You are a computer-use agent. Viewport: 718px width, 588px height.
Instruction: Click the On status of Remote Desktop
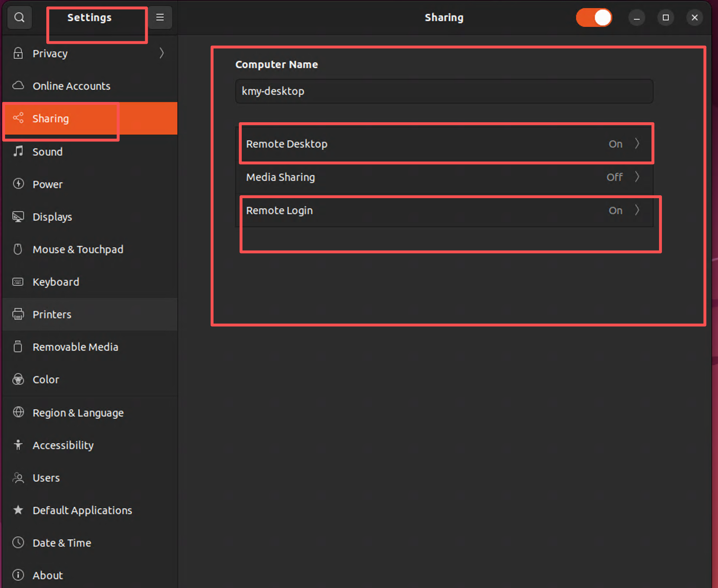pos(615,144)
